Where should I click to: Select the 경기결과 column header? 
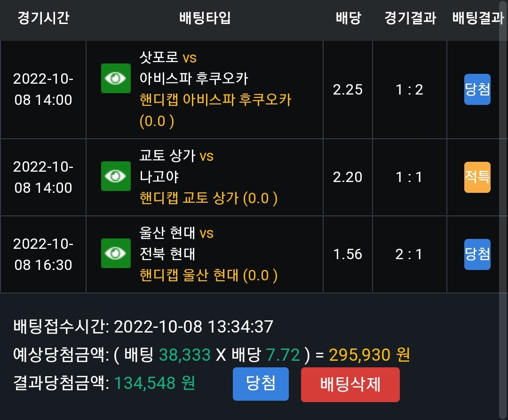(x=410, y=18)
